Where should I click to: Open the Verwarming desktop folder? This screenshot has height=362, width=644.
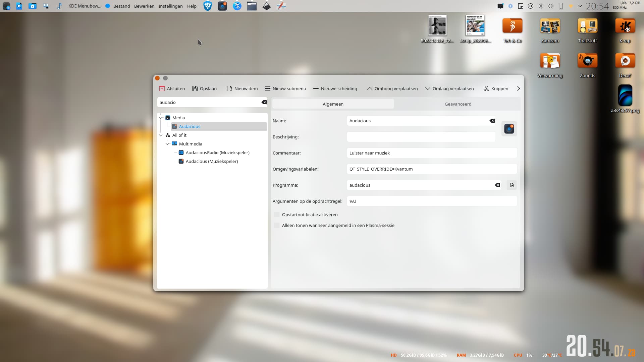pyautogui.click(x=550, y=65)
